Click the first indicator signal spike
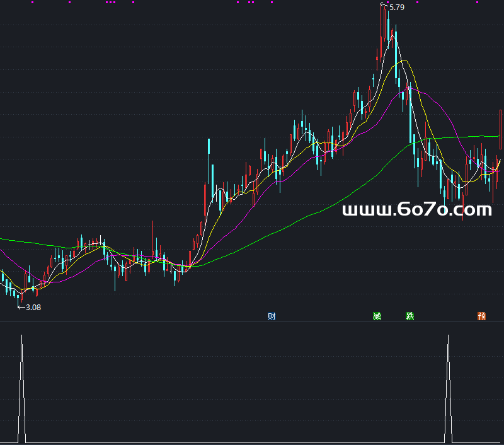The image size is (504, 445). (x=22, y=389)
